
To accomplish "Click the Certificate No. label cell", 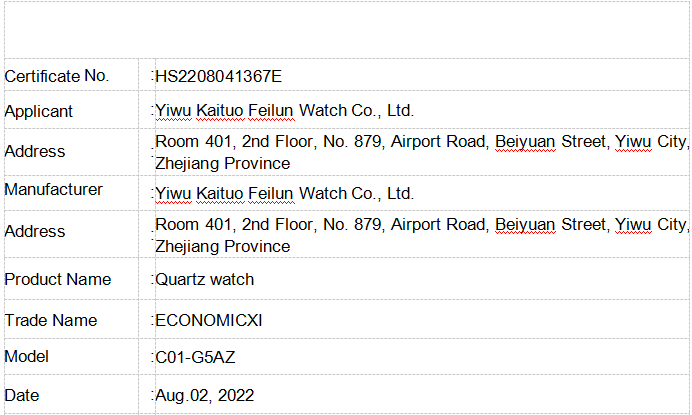I will pyautogui.click(x=56, y=75).
